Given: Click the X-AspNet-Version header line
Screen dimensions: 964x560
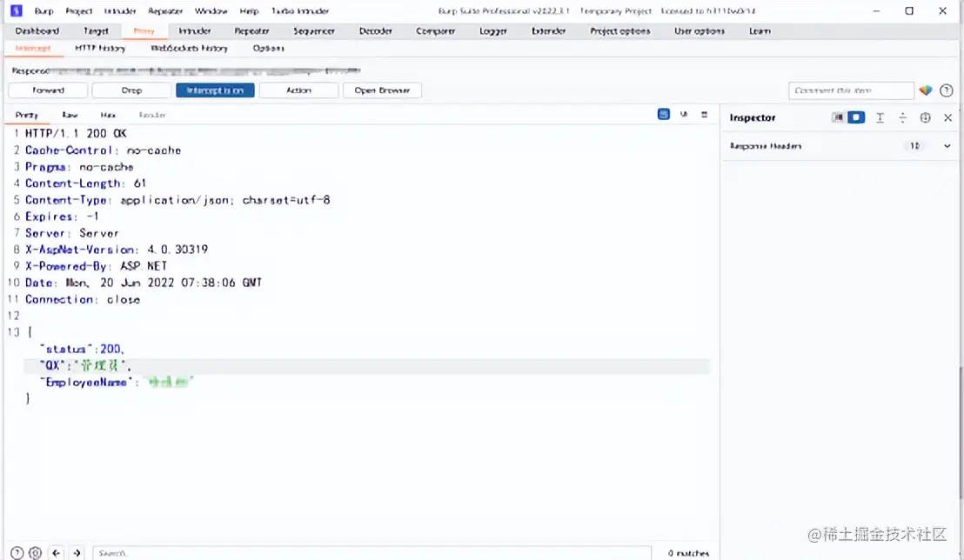Looking at the screenshot, I should [117, 250].
